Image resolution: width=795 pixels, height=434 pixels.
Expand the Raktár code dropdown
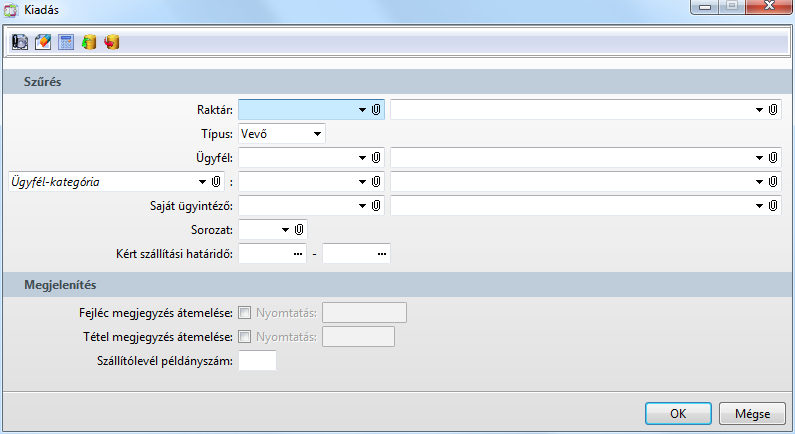coord(363,110)
